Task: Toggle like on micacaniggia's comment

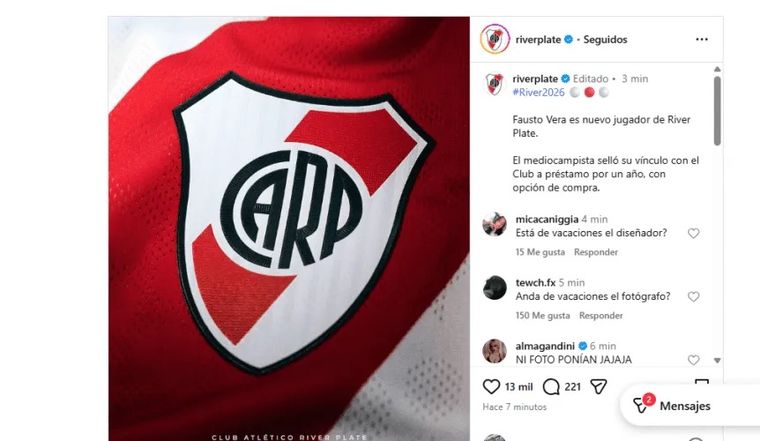Action: click(694, 234)
